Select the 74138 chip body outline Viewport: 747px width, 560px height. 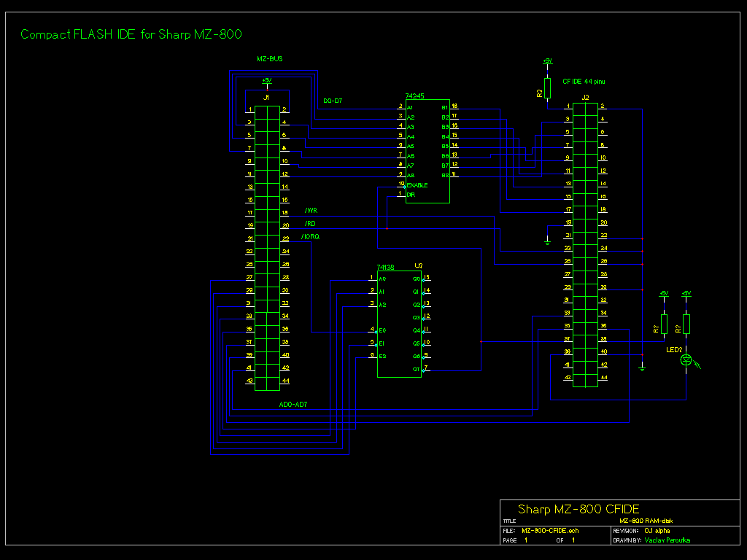point(399,324)
